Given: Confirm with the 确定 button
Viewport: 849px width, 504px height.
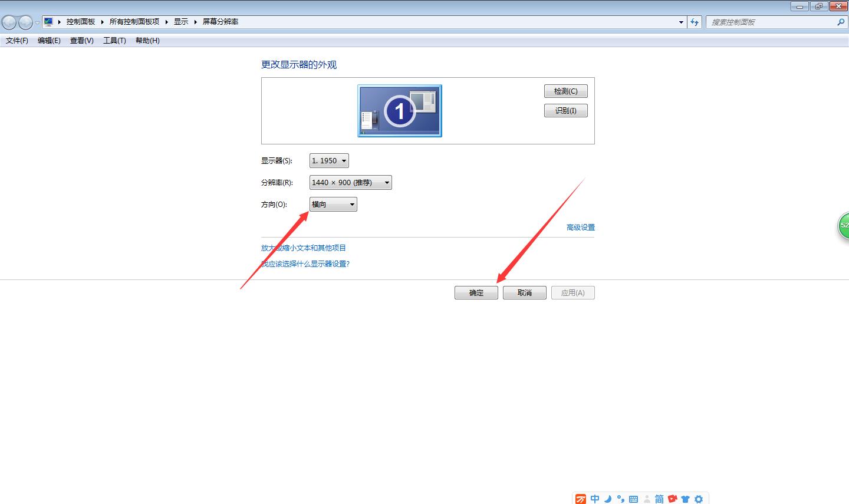Looking at the screenshot, I should pyautogui.click(x=476, y=293).
